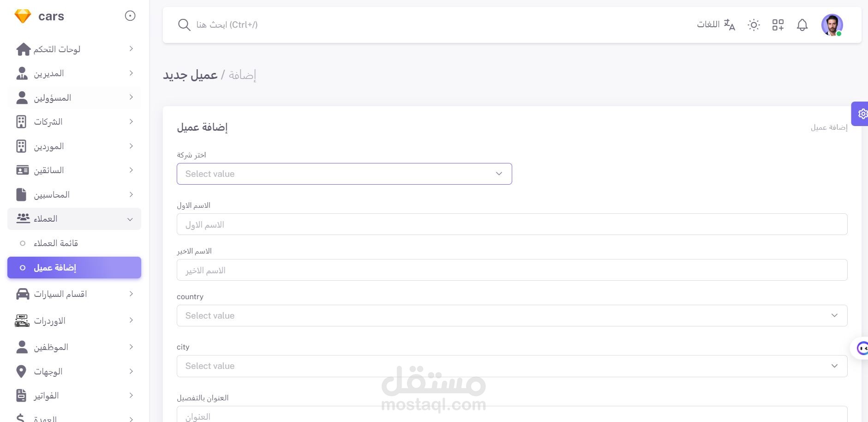Select إضافة عميل active menu item
The height and width of the screenshot is (422, 868).
(x=74, y=268)
